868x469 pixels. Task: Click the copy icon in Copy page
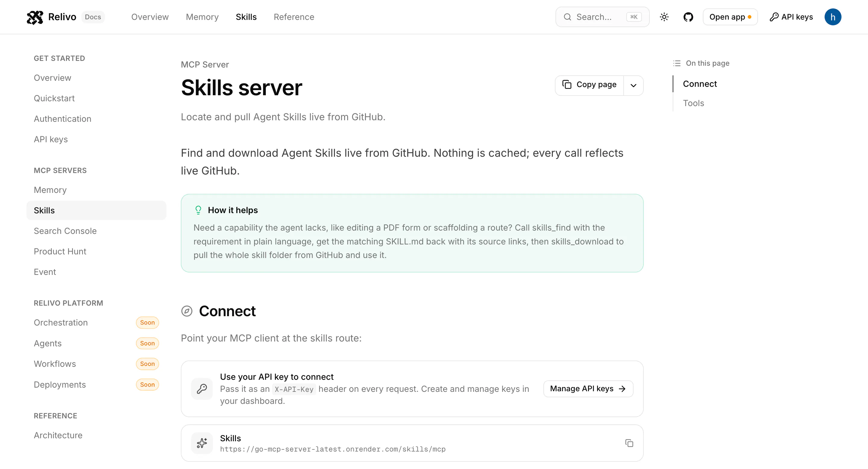[x=567, y=85]
